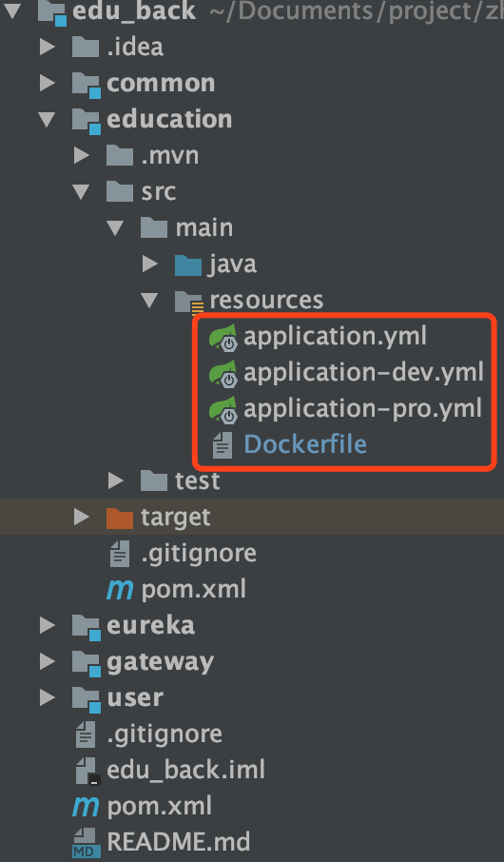Click the blue java source folder icon
Viewport: 504px width, 862px height.
(x=188, y=264)
